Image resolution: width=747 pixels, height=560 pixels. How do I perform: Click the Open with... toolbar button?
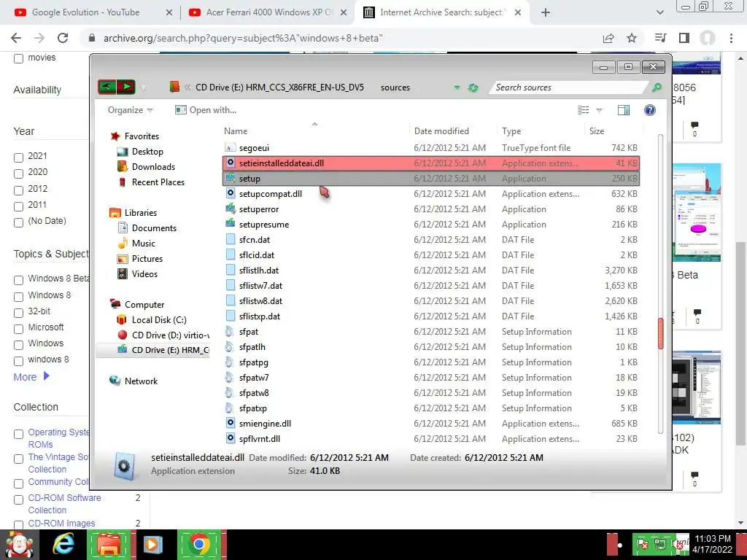point(206,110)
